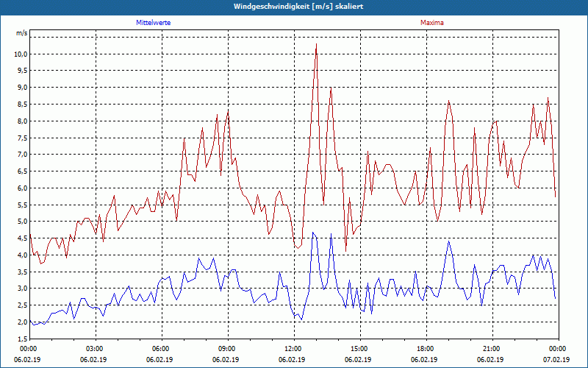Screen dimensions: 588x368
Task: Click the 3,0 y-axis value
Action: pyautogui.click(x=23, y=289)
